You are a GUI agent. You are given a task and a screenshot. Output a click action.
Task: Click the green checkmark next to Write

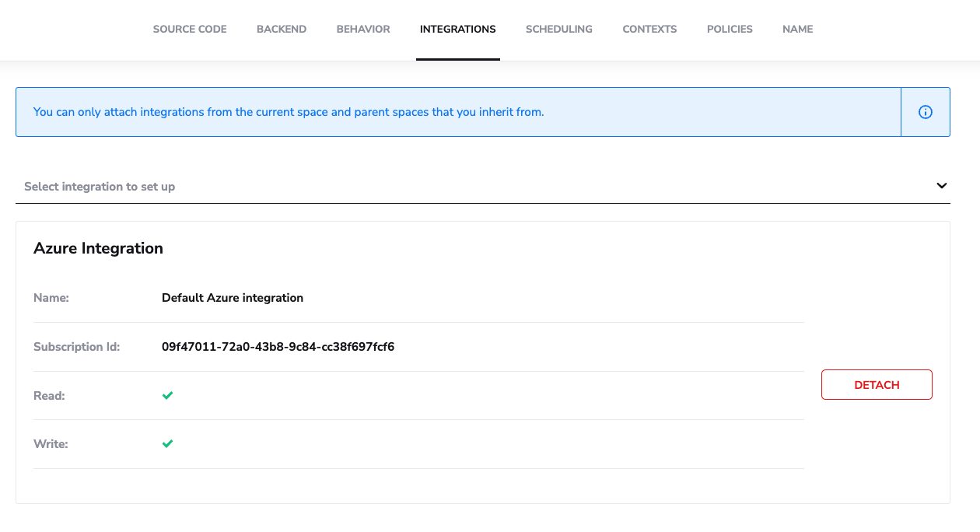tap(167, 443)
